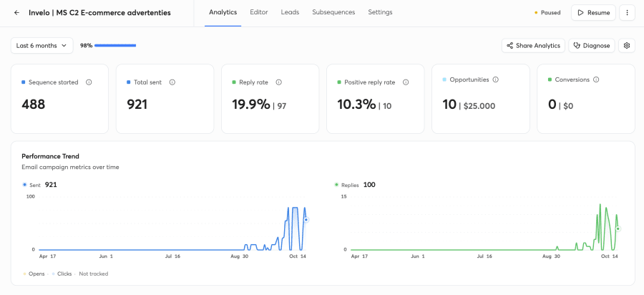
Task: Select the Sequence started 488 card
Action: pos(59,99)
